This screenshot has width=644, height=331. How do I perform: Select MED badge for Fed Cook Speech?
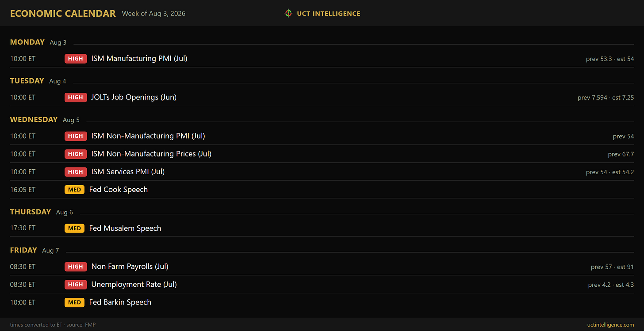(74, 190)
